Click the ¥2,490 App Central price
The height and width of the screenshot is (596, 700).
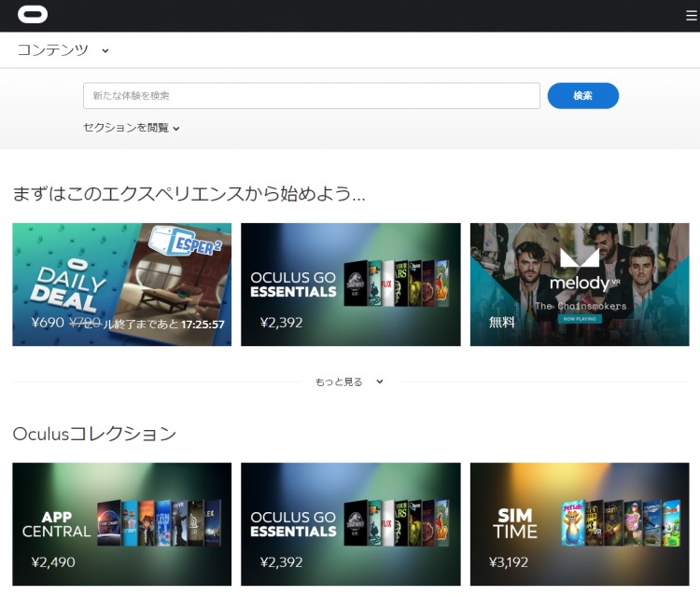pos(53,562)
